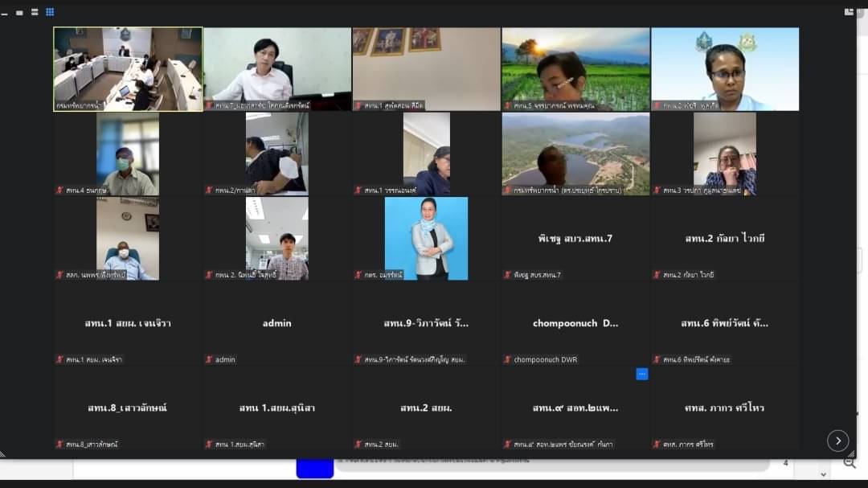The height and width of the screenshot is (488, 868).
Task: Select the rice field background participant video
Action: point(575,69)
